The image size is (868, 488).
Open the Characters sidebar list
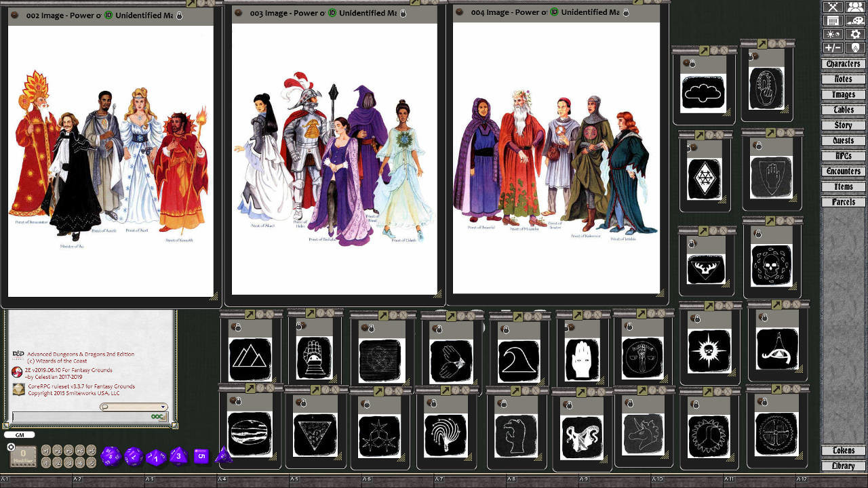[842, 63]
